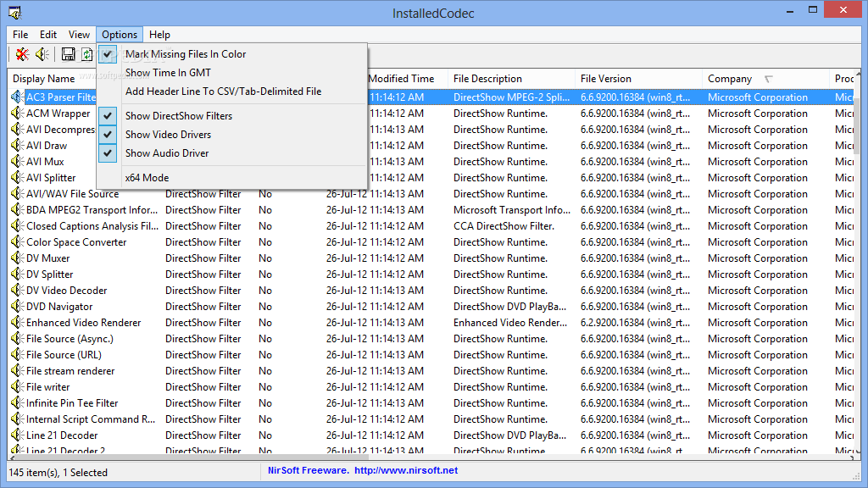This screenshot has height=488, width=868.
Task: Click the speaker icon beside AC3 Parser Filter
Action: coord(17,97)
